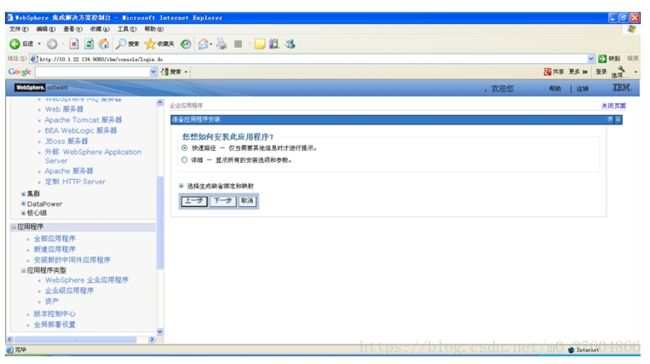The width and height of the screenshot is (650, 364).
Task: Click the 下一步 button
Action: point(223,201)
